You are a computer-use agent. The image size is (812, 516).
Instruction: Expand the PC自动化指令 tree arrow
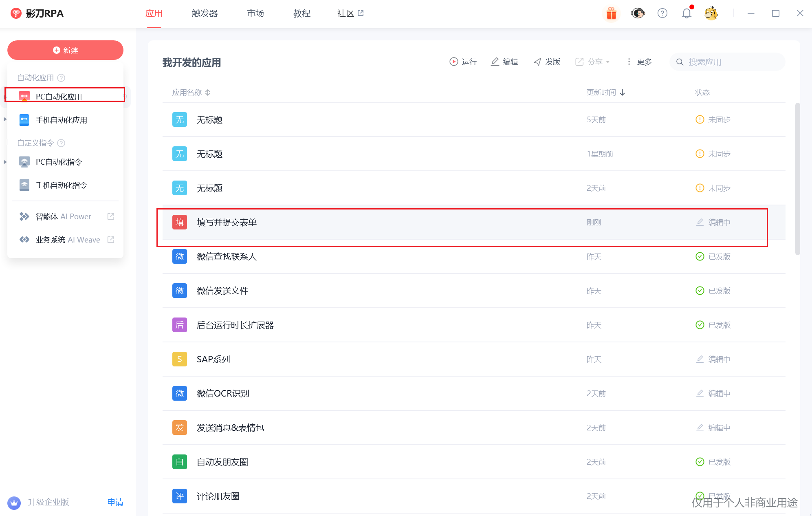(5, 162)
